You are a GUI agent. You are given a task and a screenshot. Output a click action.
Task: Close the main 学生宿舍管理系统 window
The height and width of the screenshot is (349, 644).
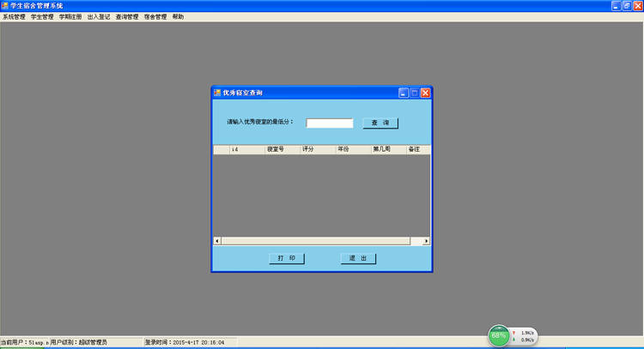638,6
